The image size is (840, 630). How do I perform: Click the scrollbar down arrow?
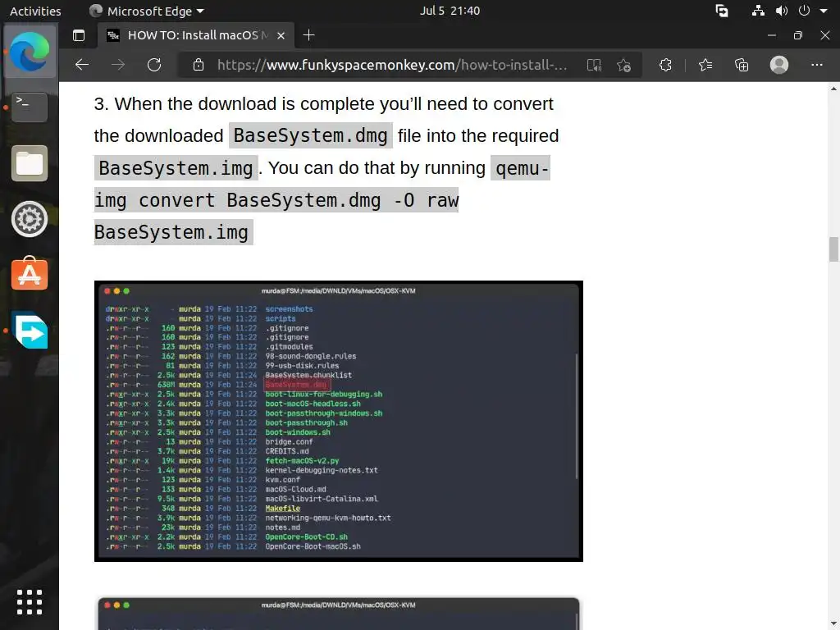(x=833, y=623)
